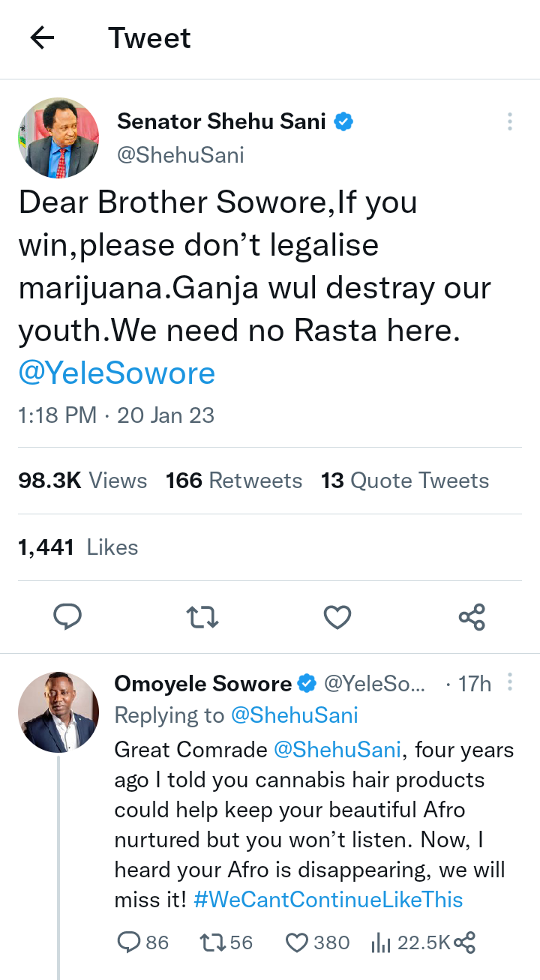The width and height of the screenshot is (540, 980).
Task: Open Senator Shehu Sani's profile picture
Action: click(x=58, y=138)
